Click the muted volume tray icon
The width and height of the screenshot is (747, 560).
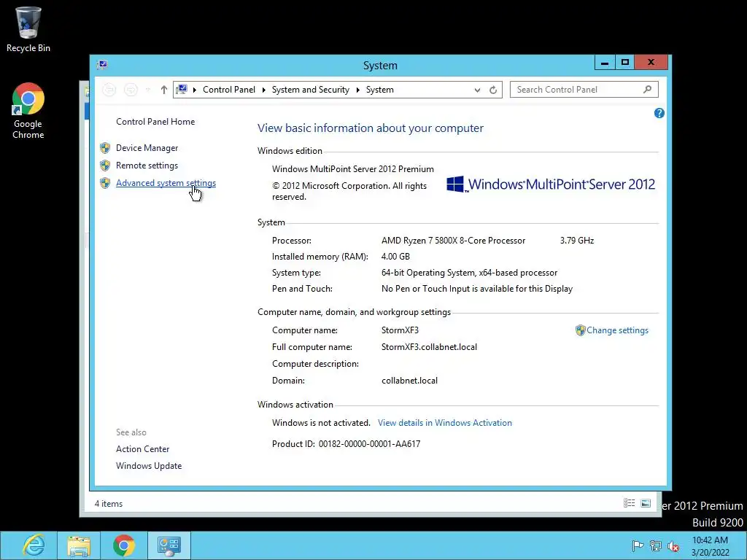(673, 546)
